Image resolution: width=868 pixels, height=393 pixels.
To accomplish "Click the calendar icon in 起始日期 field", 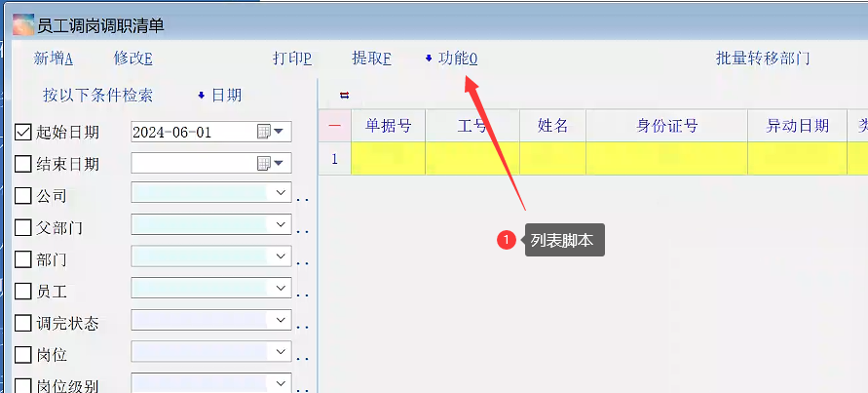I will point(264,132).
